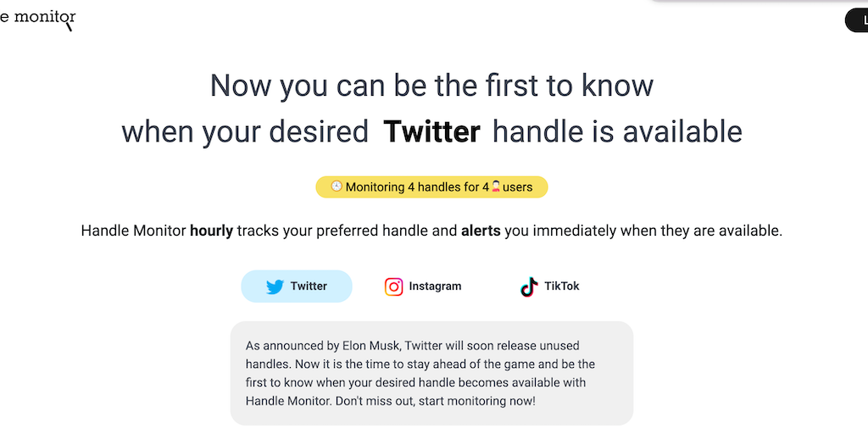868x434 pixels.
Task: Select the Twitter tab label
Action: click(x=309, y=287)
